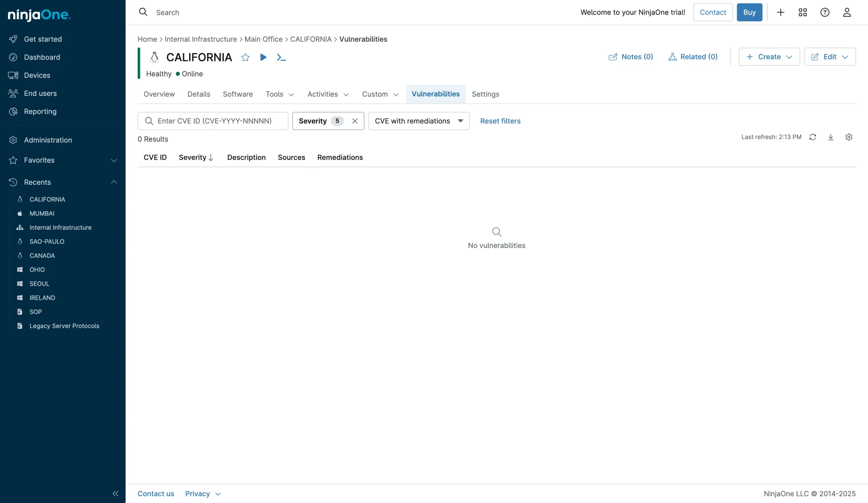Viewport: 868px width, 503px height.
Task: Switch to the Overview tab
Action: [159, 94]
